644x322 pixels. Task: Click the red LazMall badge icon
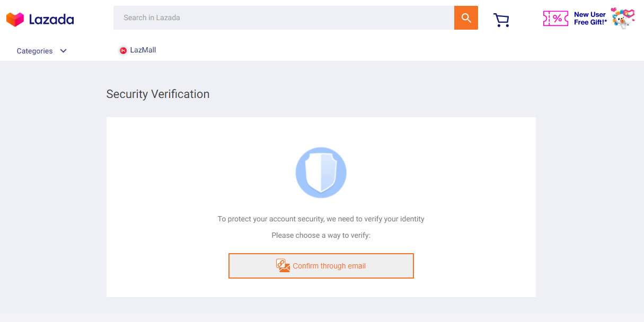(123, 50)
